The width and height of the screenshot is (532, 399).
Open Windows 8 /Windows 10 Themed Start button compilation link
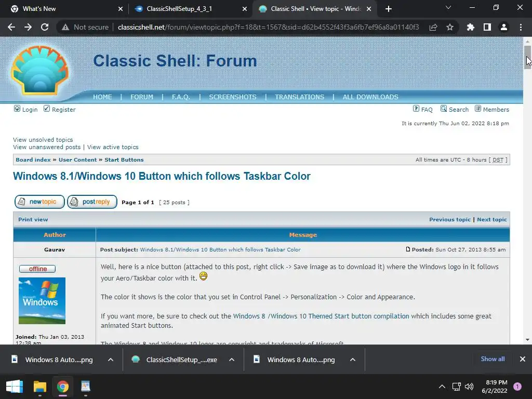click(x=321, y=316)
